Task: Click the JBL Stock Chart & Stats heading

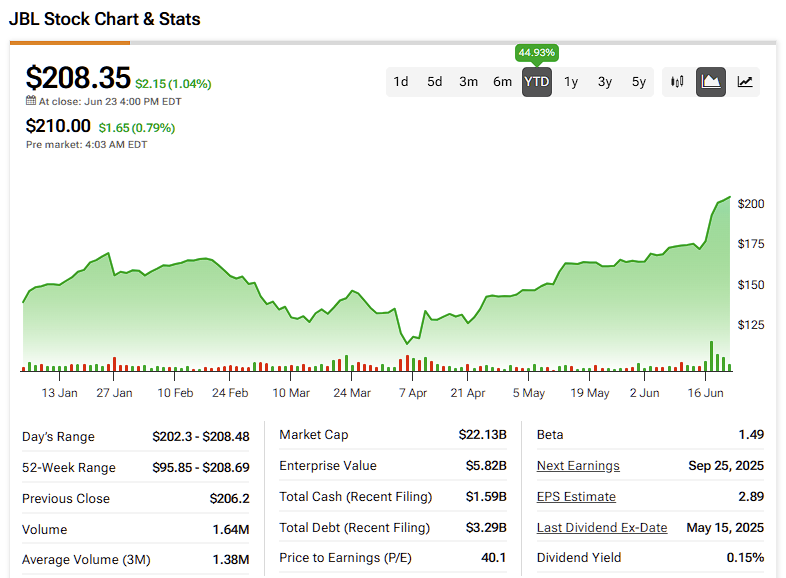Action: [x=105, y=19]
